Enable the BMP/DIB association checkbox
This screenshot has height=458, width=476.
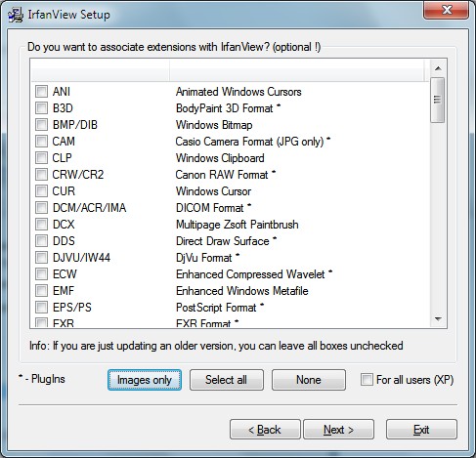click(41, 125)
